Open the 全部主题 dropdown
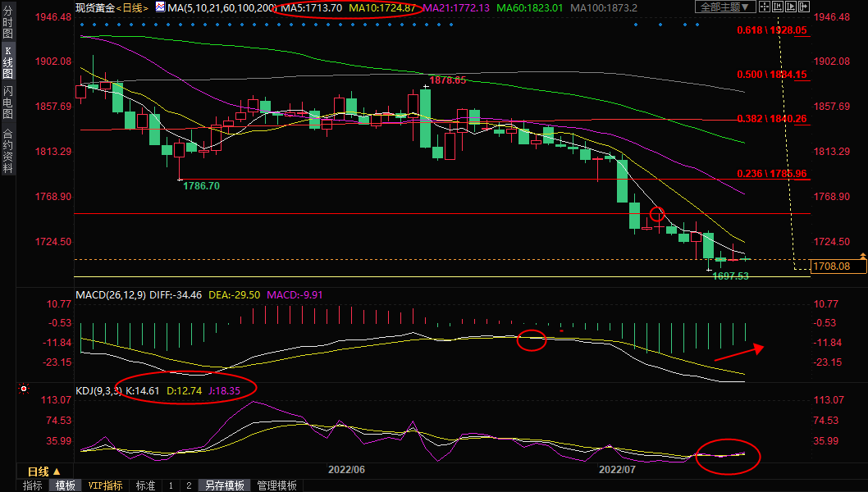The image size is (868, 492). (x=725, y=7)
